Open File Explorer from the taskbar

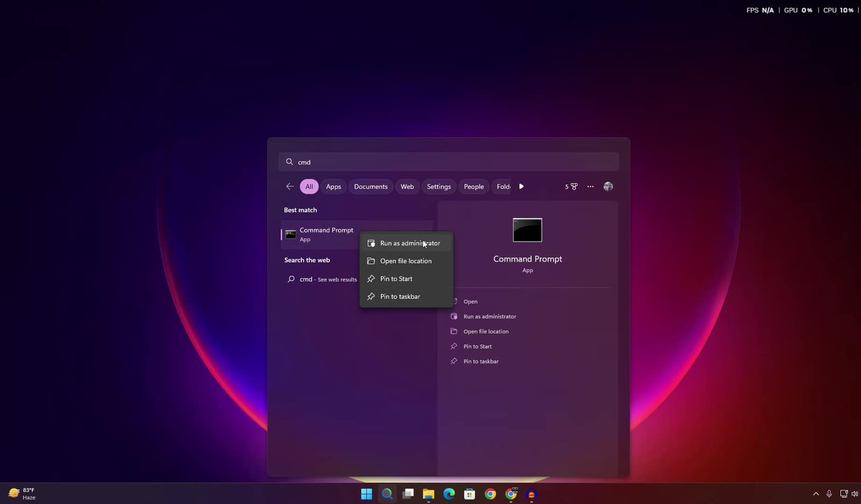coord(428,494)
